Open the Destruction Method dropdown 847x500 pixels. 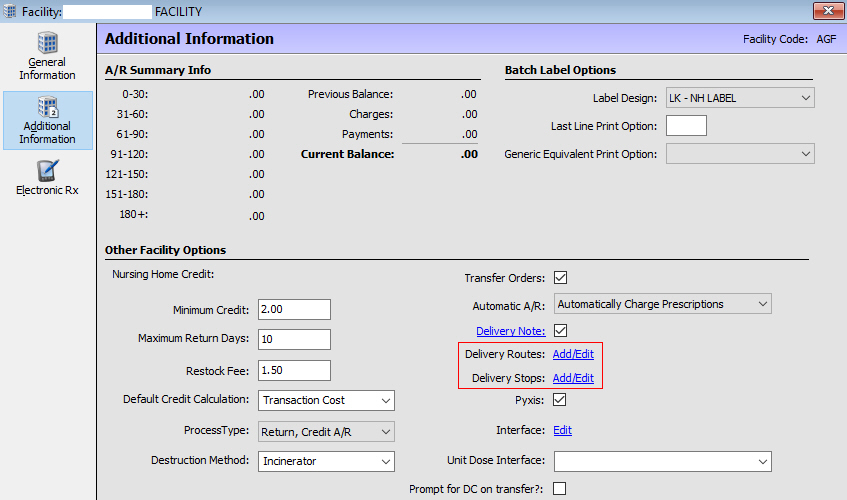click(326, 461)
